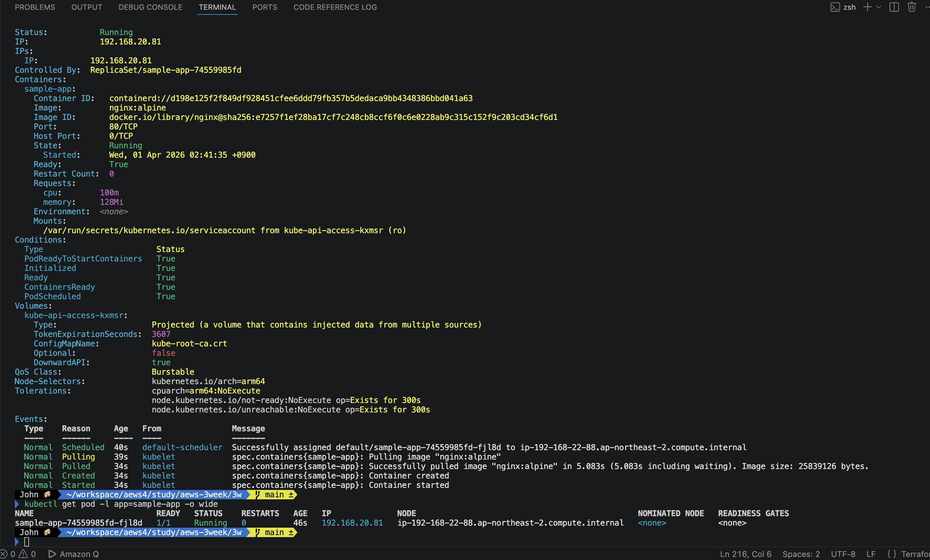Open the errors count in status bar
930x560 pixels.
coord(8,554)
